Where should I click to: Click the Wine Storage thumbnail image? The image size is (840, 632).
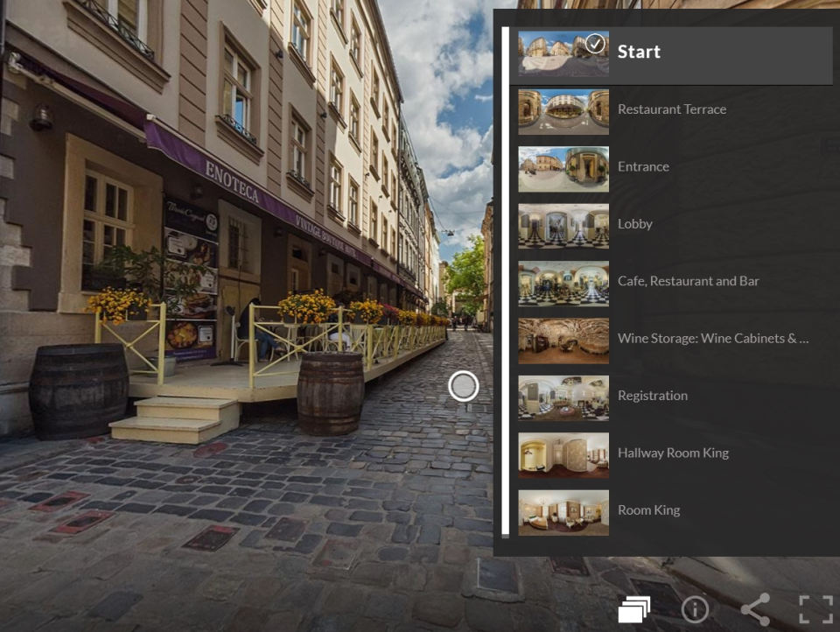pos(563,341)
